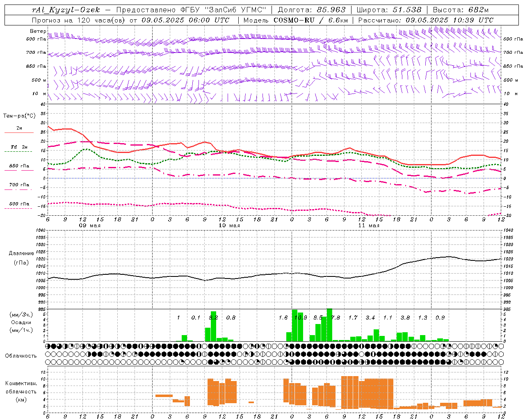The image size is (525, 420).
Task: Click the 8.2 precipitation total
Action: [213, 318]
